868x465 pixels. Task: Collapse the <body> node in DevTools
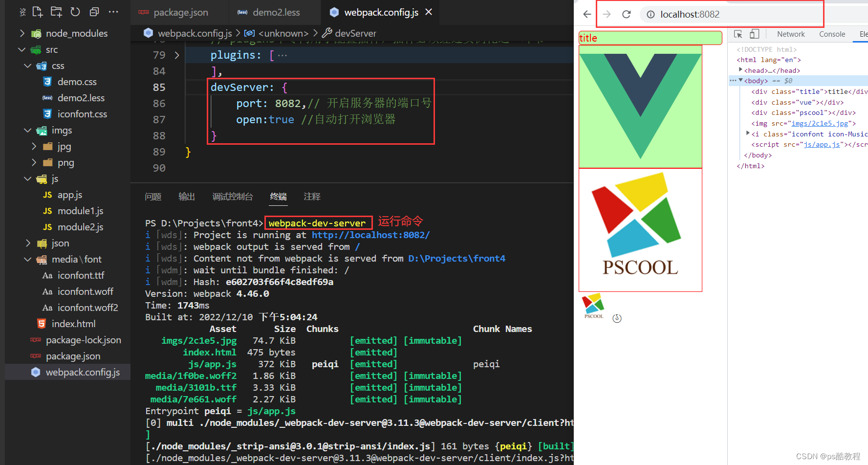coord(741,81)
